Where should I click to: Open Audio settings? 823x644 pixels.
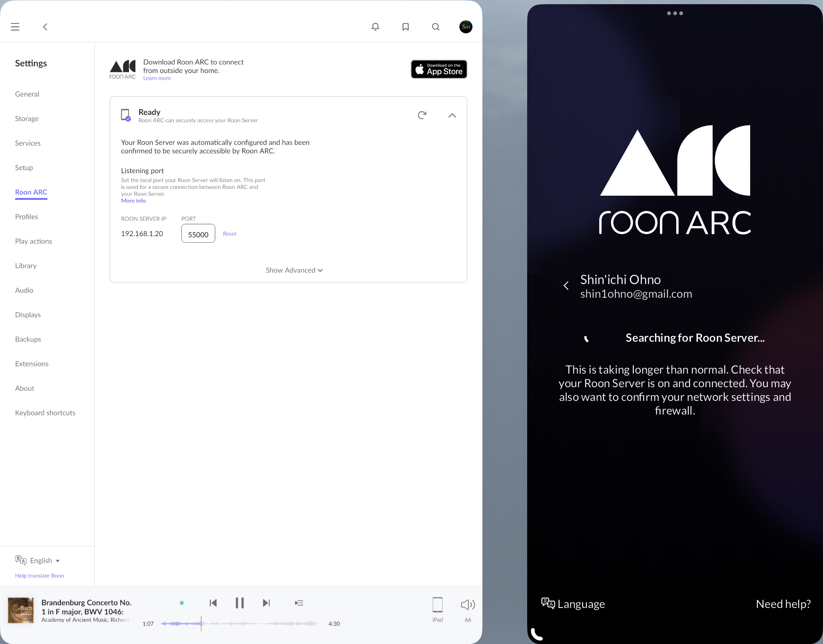(24, 291)
